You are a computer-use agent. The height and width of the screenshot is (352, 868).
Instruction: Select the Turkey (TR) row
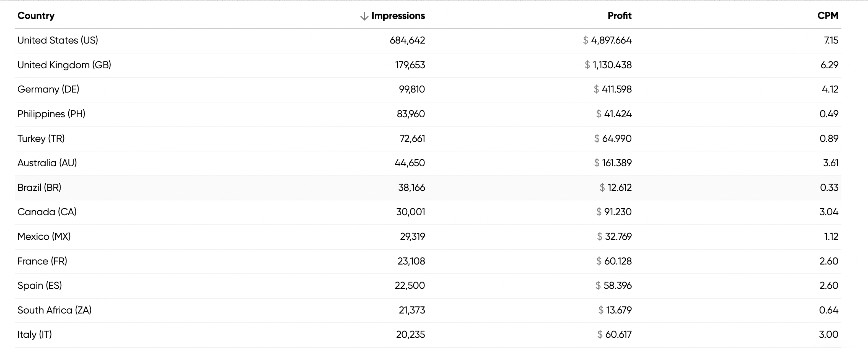[428, 139]
